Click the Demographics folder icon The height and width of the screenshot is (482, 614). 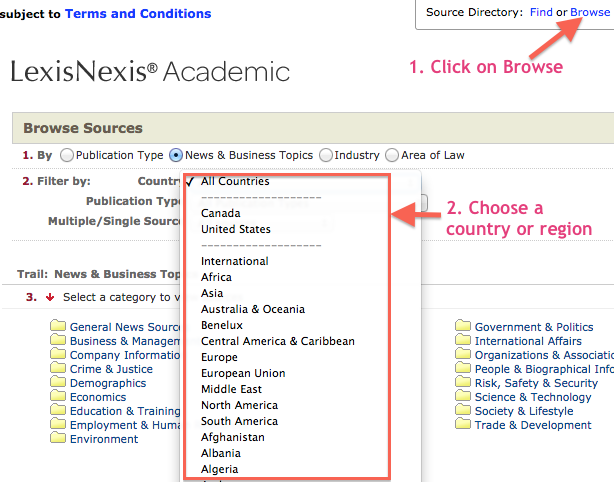coord(58,382)
